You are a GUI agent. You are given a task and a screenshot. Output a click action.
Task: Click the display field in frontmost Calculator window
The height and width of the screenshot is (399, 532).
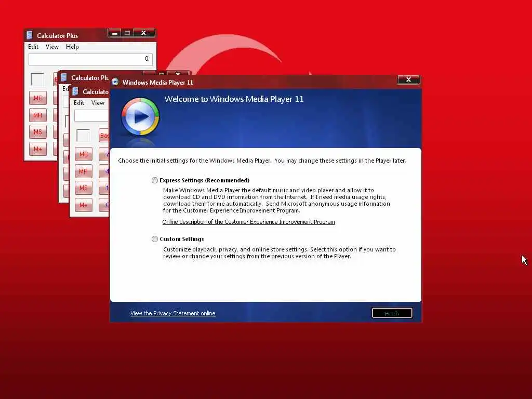point(91,116)
